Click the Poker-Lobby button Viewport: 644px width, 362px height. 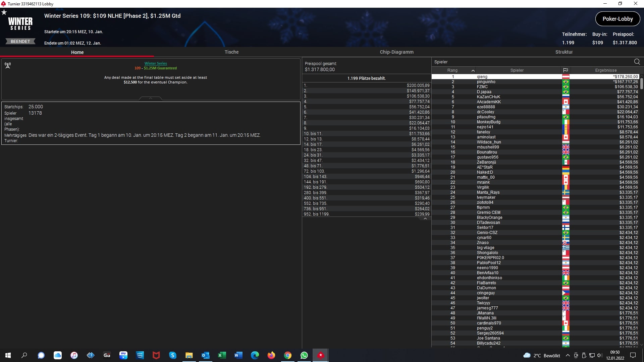618,19
